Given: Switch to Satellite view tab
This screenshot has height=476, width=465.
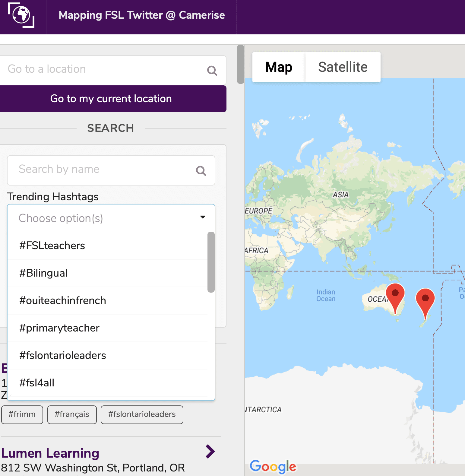Looking at the screenshot, I should (x=343, y=67).
